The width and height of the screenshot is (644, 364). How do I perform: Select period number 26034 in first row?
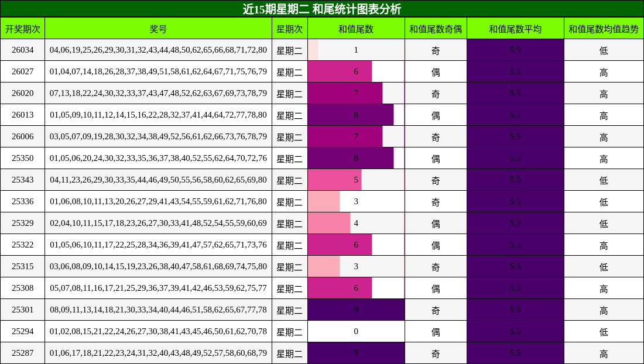(x=23, y=49)
